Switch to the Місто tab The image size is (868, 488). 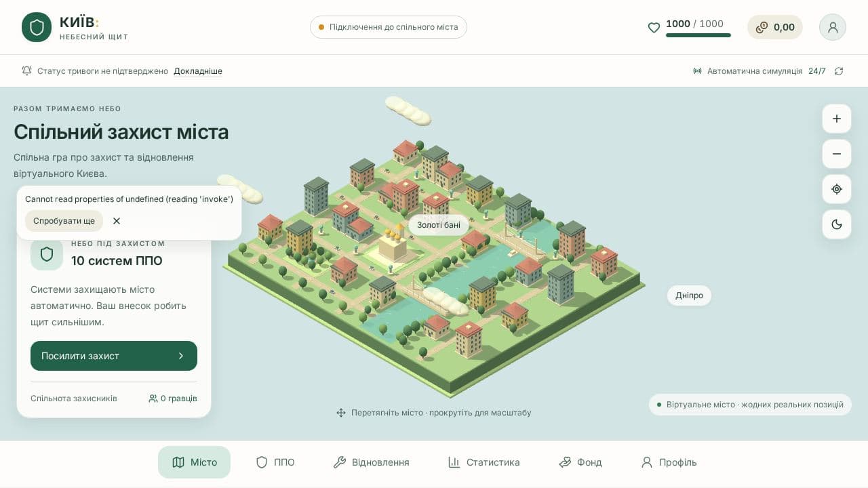(x=194, y=462)
